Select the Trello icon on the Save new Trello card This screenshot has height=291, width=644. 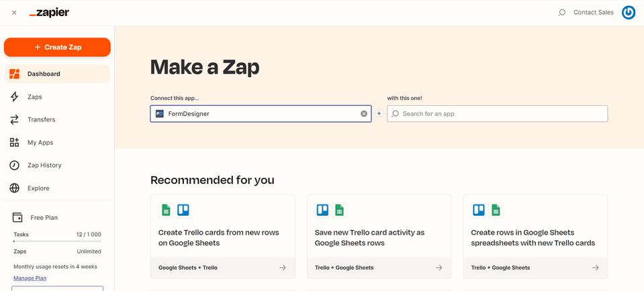pyautogui.click(x=322, y=210)
